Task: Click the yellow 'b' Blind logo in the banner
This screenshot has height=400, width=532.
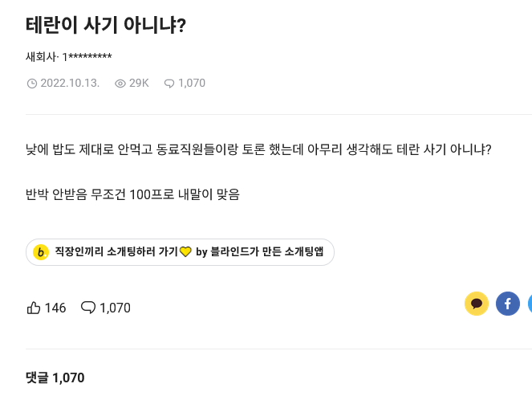Action: [40, 252]
